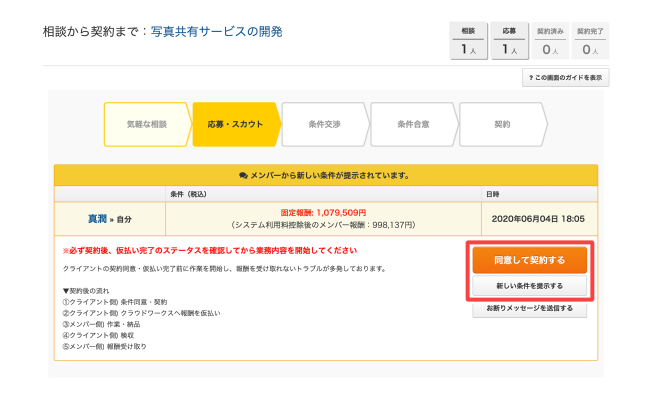Show the guide with この画面のガイドを表示
Viewport: 652px width, 400px height.
(x=565, y=78)
